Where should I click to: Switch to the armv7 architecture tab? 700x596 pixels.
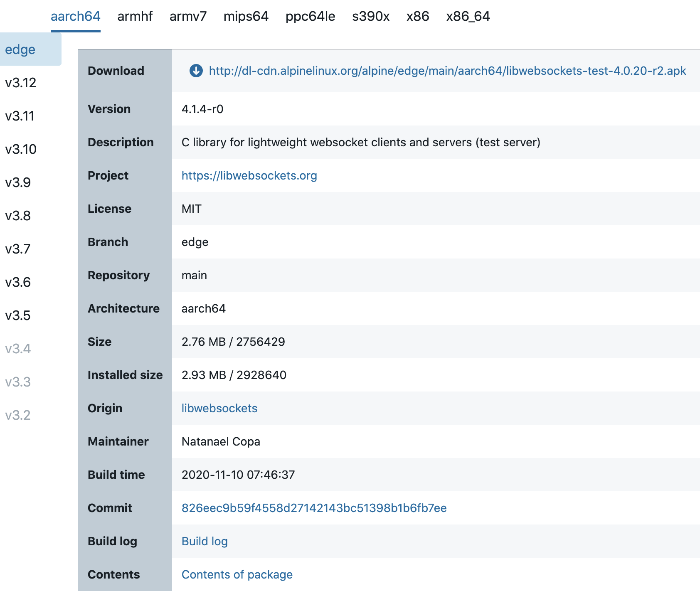(x=188, y=16)
